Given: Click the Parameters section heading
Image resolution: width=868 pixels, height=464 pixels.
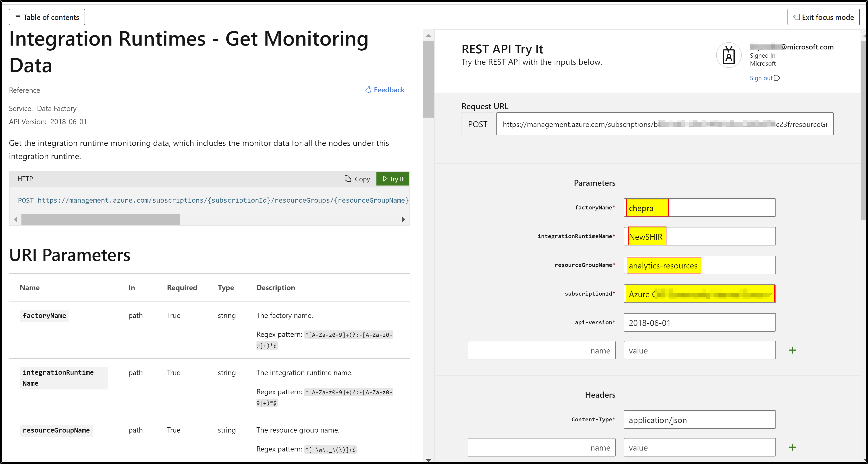Looking at the screenshot, I should tap(594, 183).
